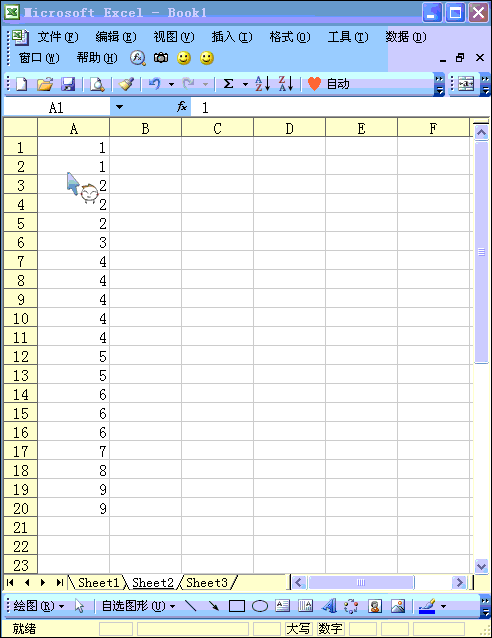Sort descending Z to A

(286, 84)
